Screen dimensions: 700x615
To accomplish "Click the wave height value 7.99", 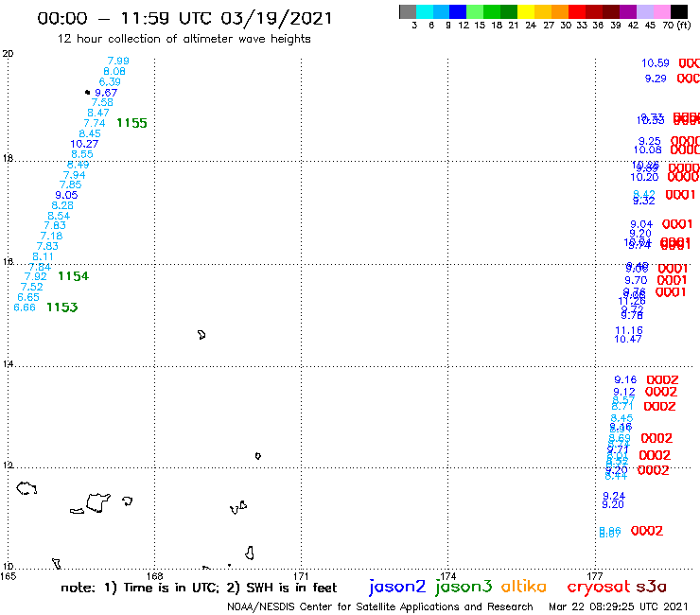I will [118, 61].
